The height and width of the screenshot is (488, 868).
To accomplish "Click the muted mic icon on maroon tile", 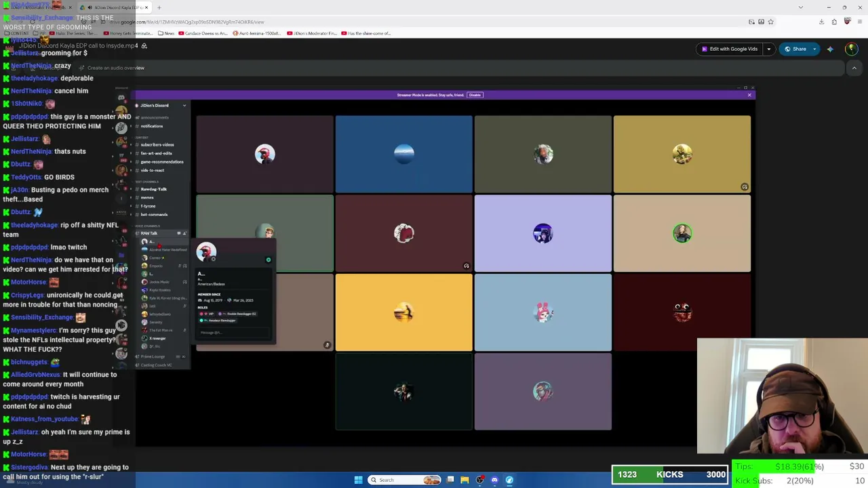I will click(466, 266).
